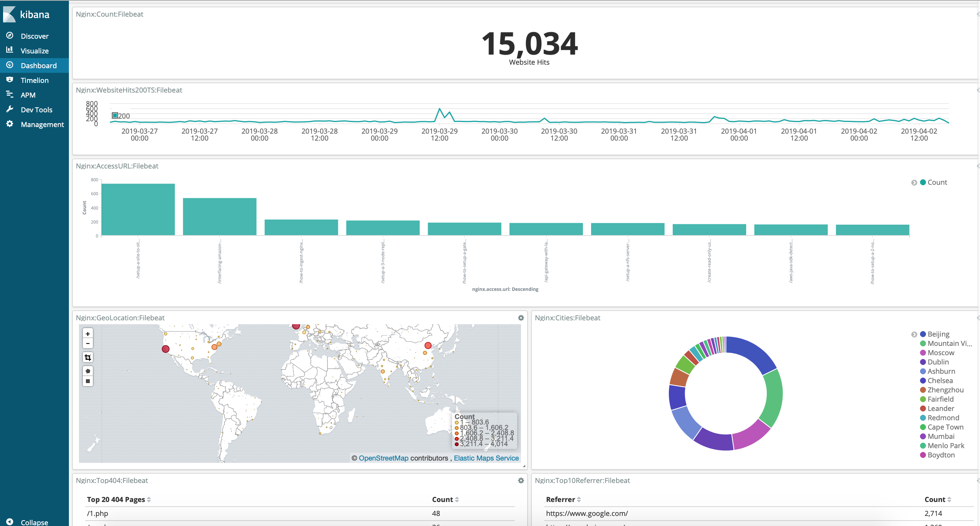Click the APM icon in sidebar
This screenshot has height=526, width=980.
(x=9, y=95)
